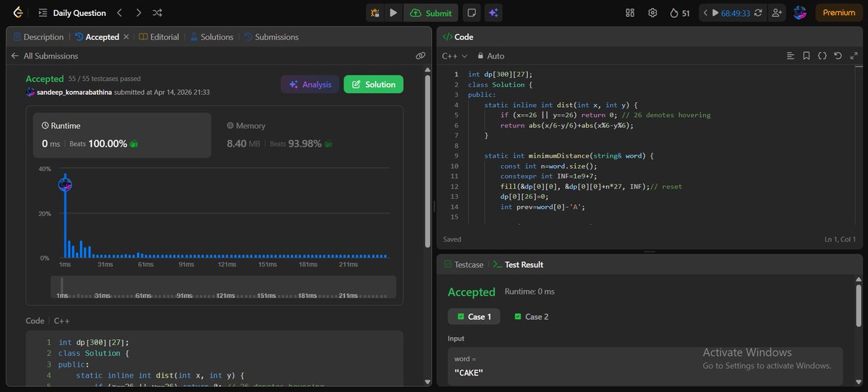Click the word input field showing "CAKE"
The image size is (868, 392).
tap(645, 366)
